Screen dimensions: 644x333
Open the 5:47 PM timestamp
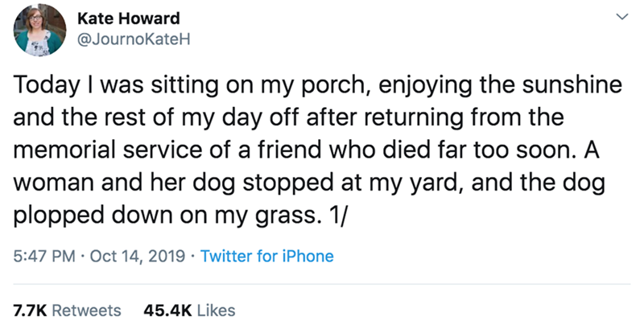pos(43,257)
